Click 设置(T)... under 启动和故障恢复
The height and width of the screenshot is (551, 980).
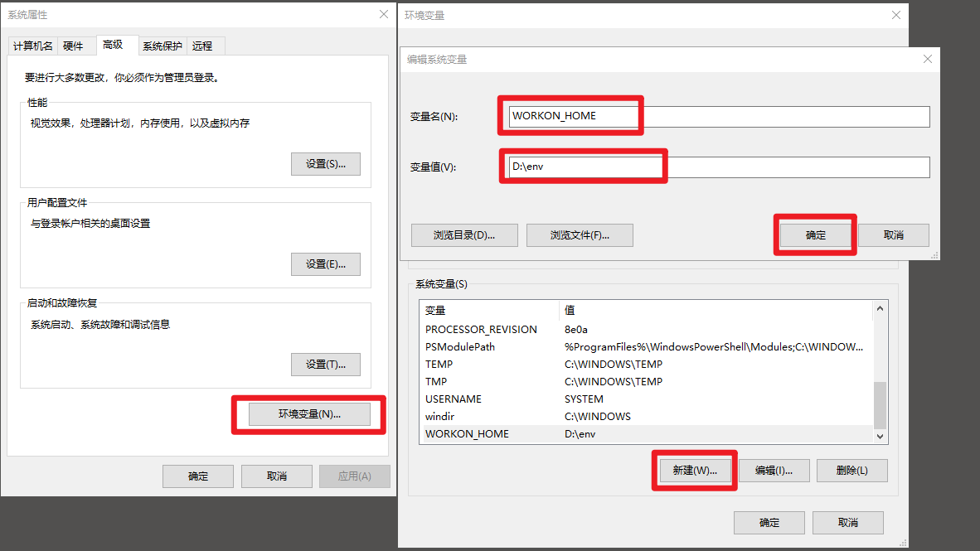326,365
